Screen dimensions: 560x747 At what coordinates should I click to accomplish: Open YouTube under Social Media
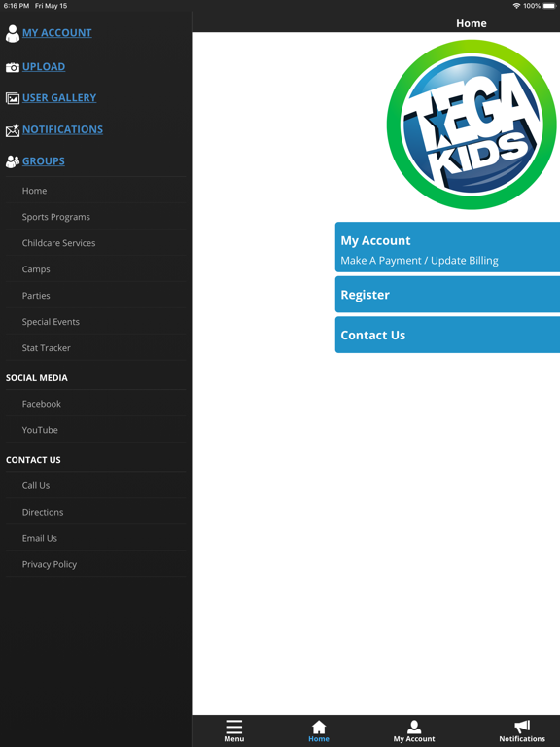click(x=95, y=430)
